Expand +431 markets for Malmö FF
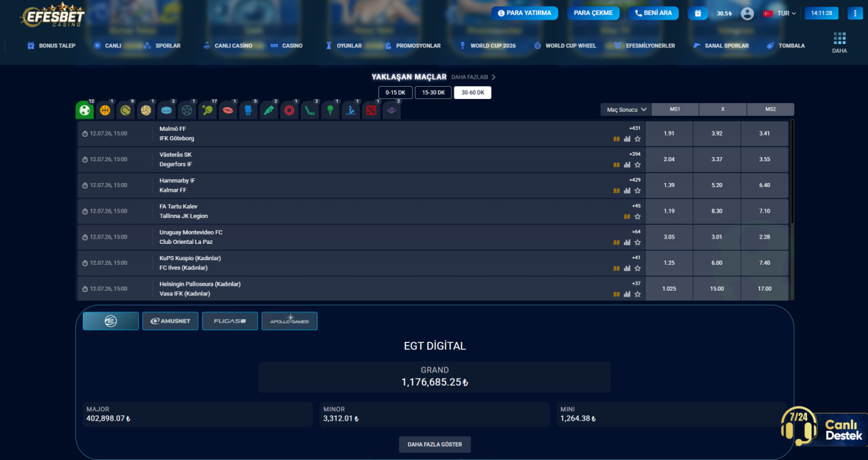The width and height of the screenshot is (868, 460). click(635, 128)
